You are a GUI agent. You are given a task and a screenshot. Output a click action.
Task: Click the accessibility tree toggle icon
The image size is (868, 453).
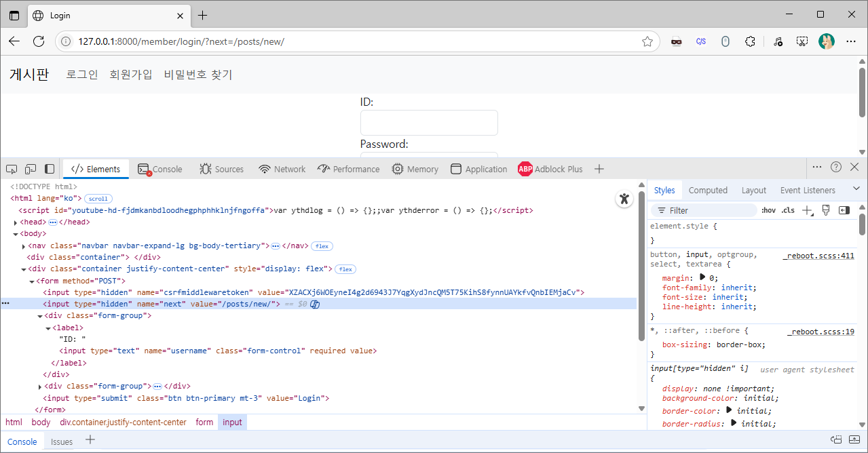624,199
